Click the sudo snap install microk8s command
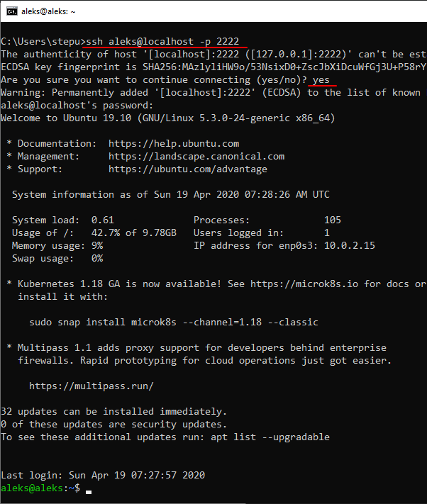This screenshot has height=504, width=427. click(x=174, y=322)
